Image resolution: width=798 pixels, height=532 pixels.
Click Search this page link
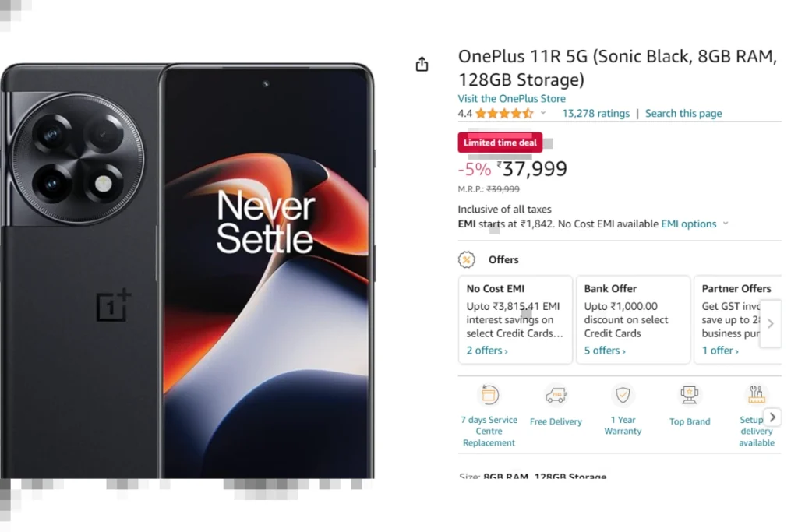(x=683, y=114)
